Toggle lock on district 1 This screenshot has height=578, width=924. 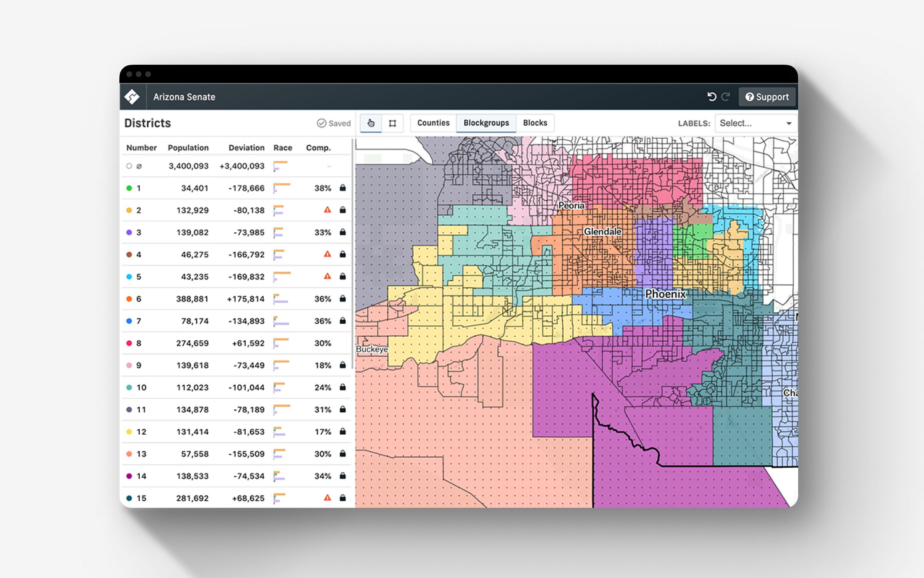tap(343, 188)
